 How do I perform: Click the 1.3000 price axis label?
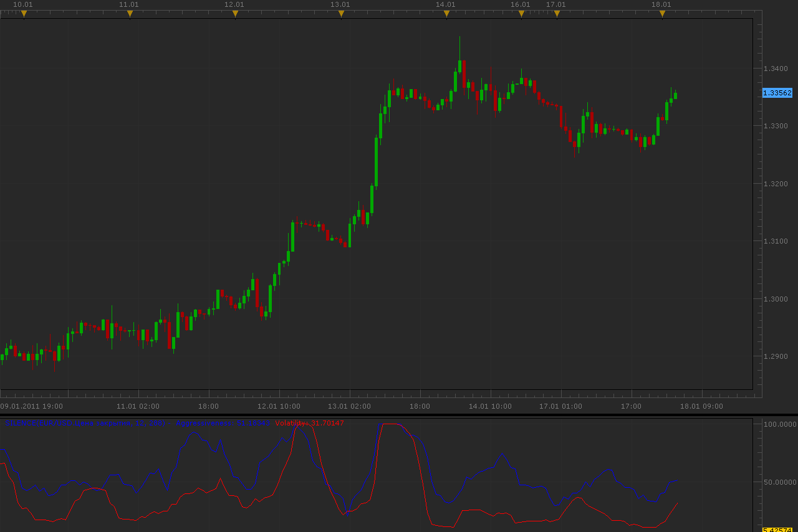[x=776, y=299]
